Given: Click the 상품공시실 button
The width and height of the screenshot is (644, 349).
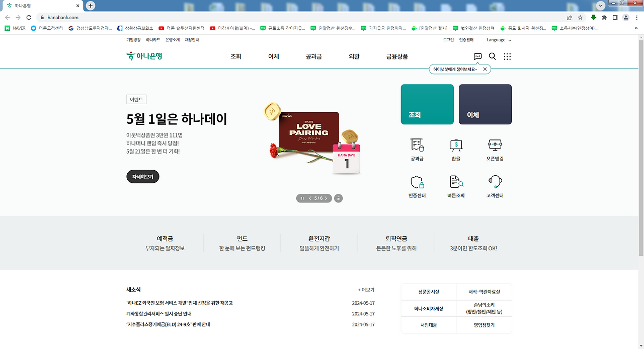Looking at the screenshot, I should 429,292.
